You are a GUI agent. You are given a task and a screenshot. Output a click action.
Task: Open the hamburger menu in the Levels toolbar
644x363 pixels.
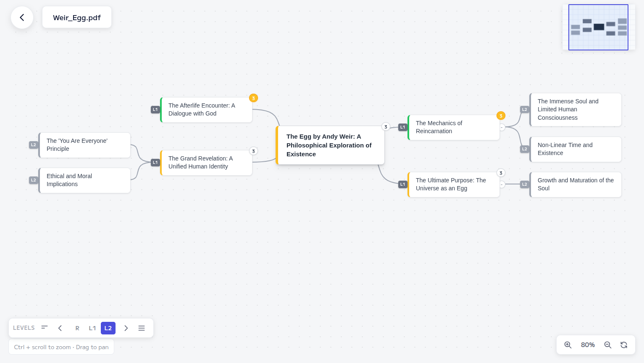click(142, 328)
